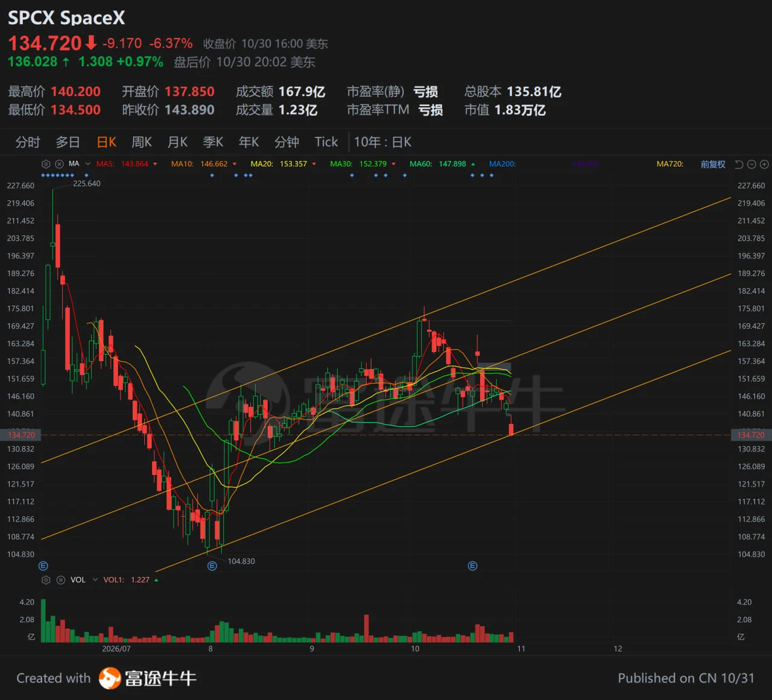Open the 10年 : 日K range selector
772x700 pixels.
point(382,142)
